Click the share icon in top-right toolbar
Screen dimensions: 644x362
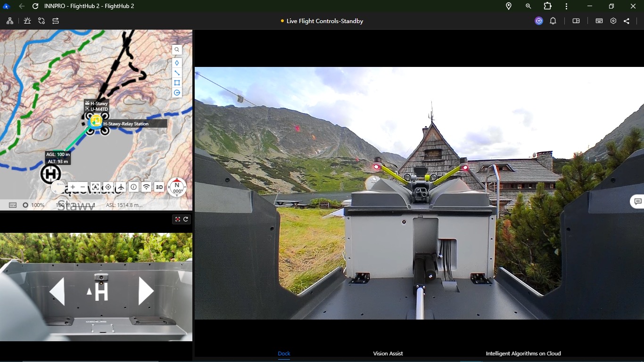pyautogui.click(x=627, y=21)
